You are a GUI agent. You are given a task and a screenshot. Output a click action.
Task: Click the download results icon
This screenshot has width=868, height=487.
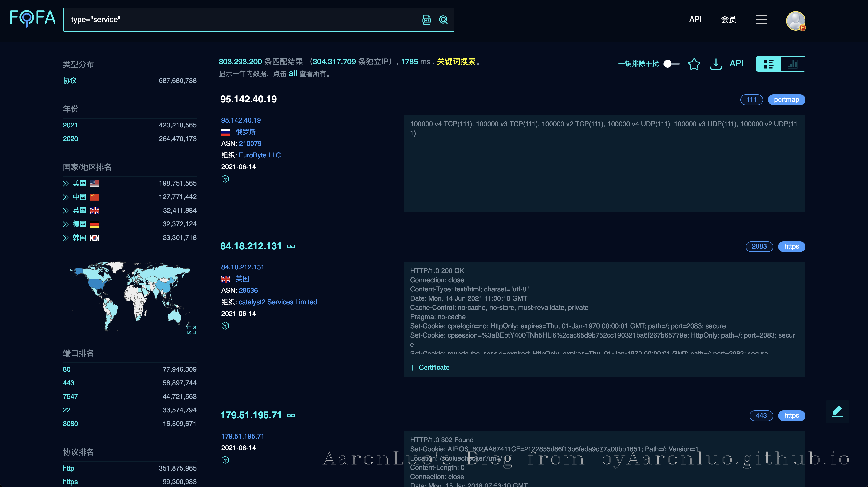tap(716, 64)
